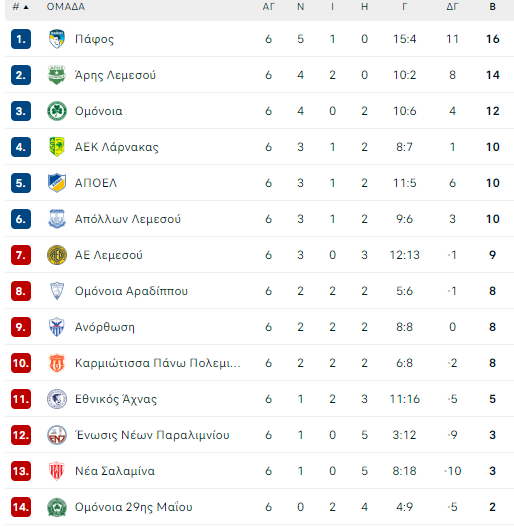Sort standings by the # rank arrow
Viewport: 514px width, 527px height.
click(x=21, y=7)
